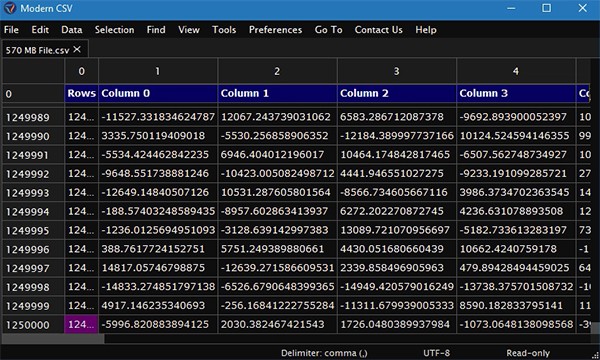The width and height of the screenshot is (600, 360).
Task: Click cell 14817.05746798875
Action: (158, 268)
